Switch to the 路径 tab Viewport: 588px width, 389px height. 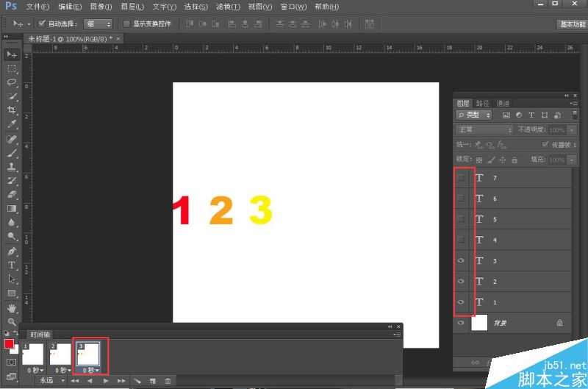(x=483, y=103)
